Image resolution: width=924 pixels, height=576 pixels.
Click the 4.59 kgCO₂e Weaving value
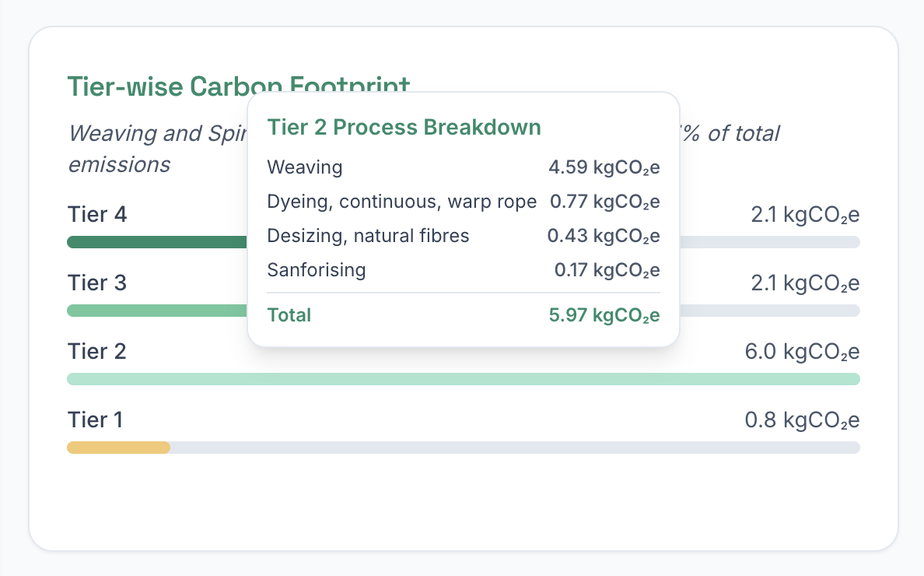pyautogui.click(x=604, y=167)
